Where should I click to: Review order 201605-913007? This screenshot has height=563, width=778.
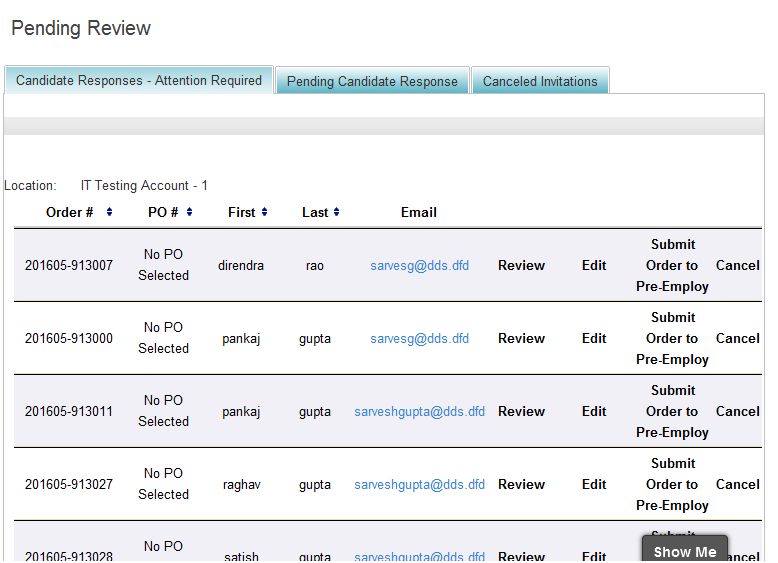pos(521,265)
